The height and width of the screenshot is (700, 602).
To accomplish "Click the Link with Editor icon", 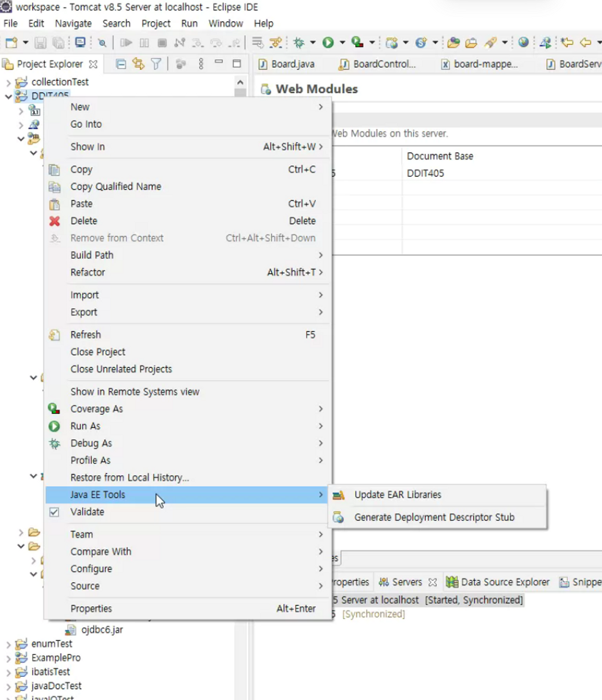I will pos(138,64).
